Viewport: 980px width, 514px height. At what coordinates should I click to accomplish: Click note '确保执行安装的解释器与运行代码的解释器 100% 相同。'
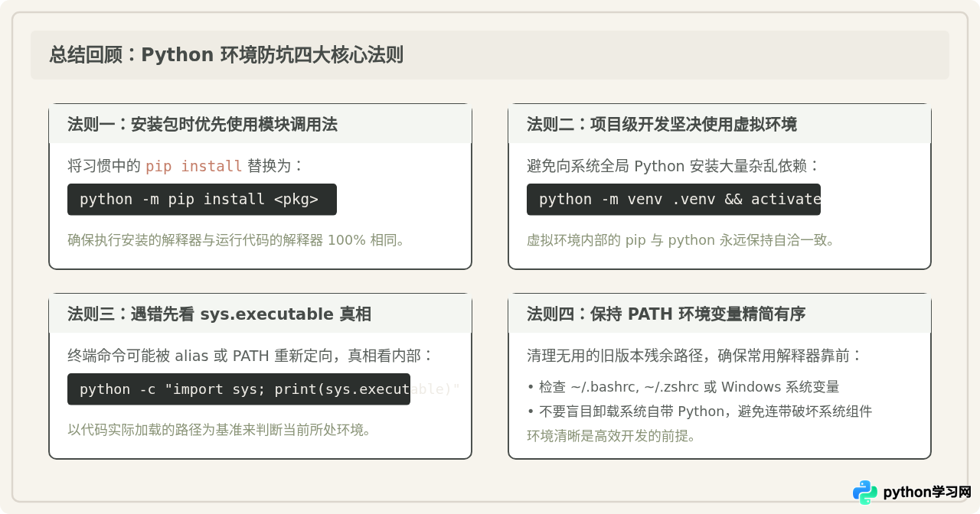[x=236, y=240]
